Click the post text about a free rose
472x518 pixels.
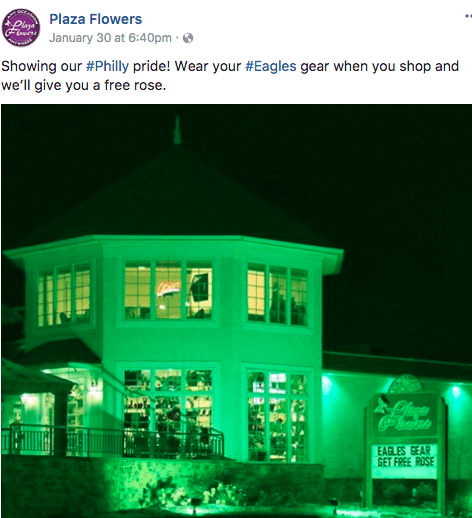230,76
